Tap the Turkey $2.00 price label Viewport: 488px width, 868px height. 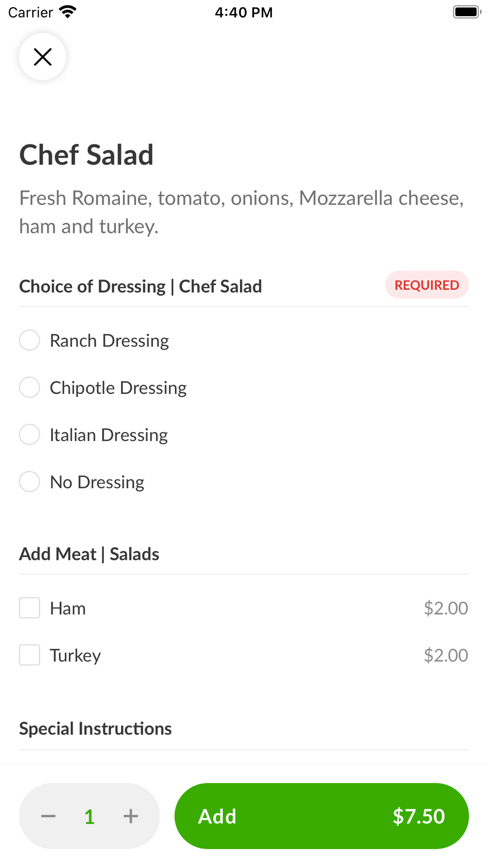tap(446, 655)
